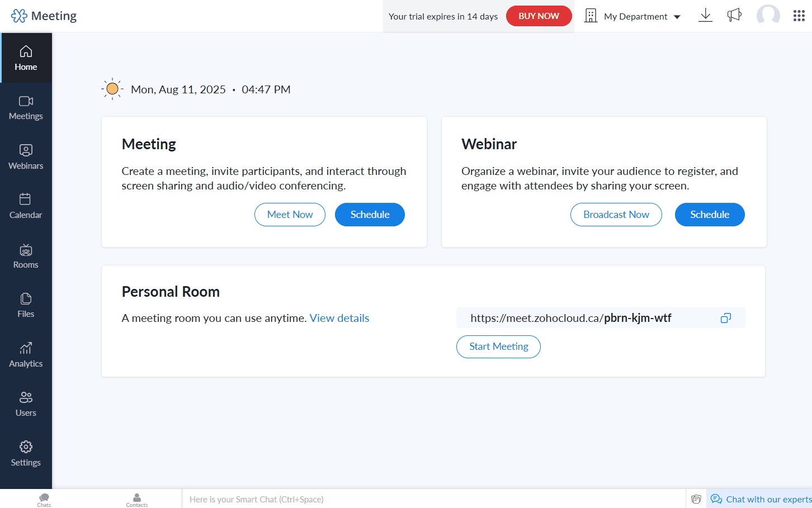Click the Zoho Meeting logo

pos(44,16)
